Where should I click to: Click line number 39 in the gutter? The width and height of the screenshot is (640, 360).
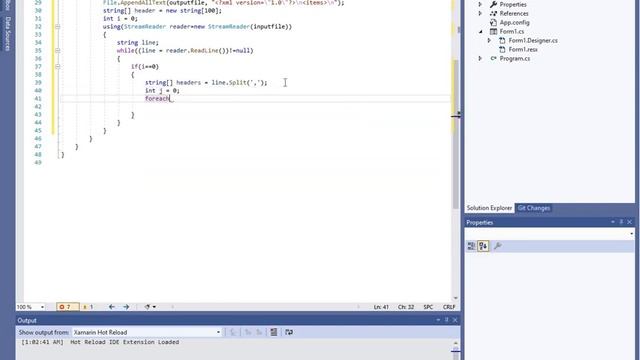click(38, 82)
